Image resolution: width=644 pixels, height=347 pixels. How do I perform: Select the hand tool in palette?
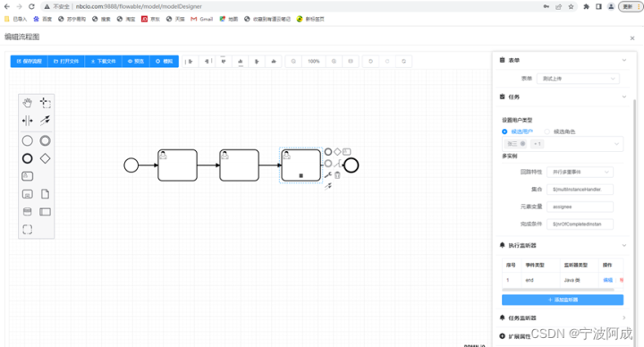click(27, 103)
